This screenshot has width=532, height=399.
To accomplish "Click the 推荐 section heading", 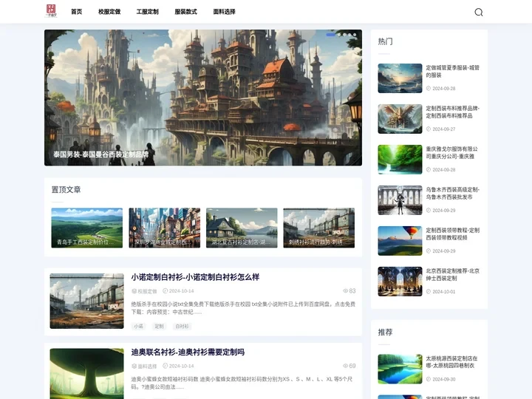I will (386, 332).
